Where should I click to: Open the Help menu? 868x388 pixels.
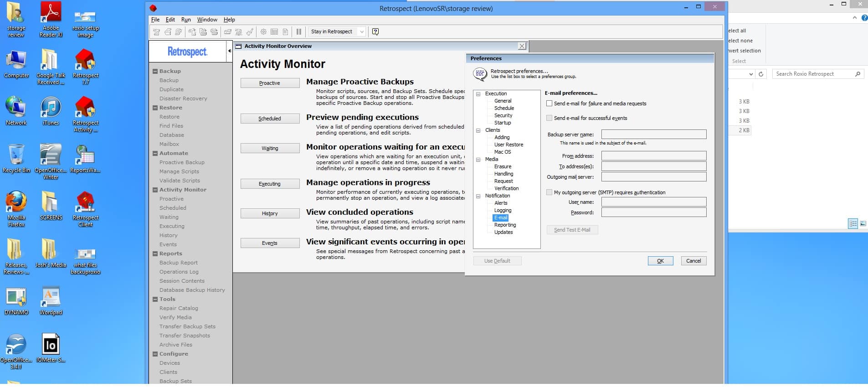229,20
